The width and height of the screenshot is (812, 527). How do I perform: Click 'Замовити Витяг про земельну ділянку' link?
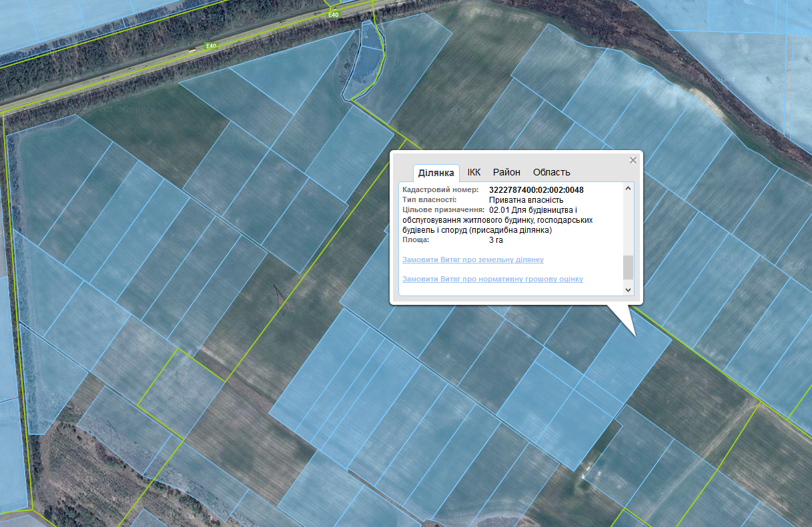472,259
